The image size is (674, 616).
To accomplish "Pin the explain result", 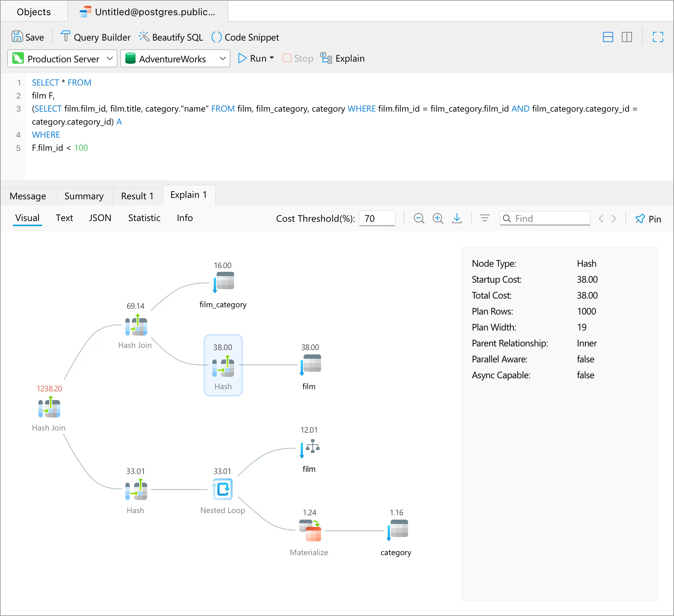I will pos(648,219).
